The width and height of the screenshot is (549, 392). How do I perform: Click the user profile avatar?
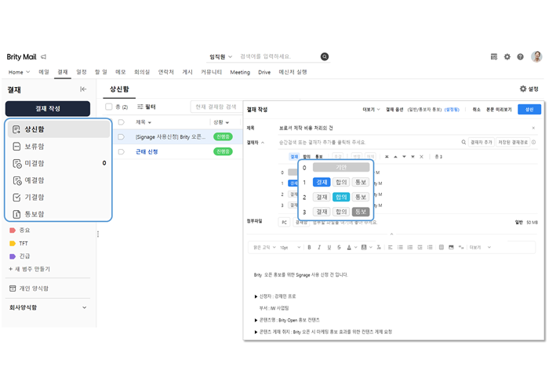pyautogui.click(x=536, y=56)
